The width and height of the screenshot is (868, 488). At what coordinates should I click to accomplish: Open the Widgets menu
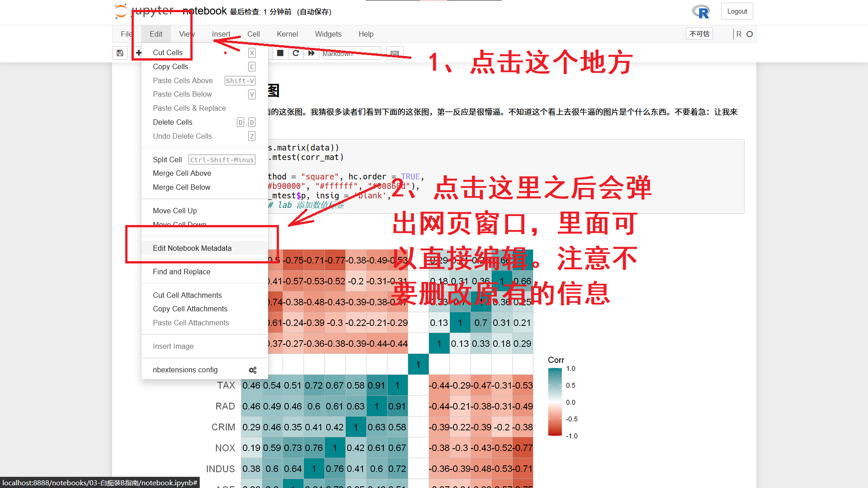(328, 34)
